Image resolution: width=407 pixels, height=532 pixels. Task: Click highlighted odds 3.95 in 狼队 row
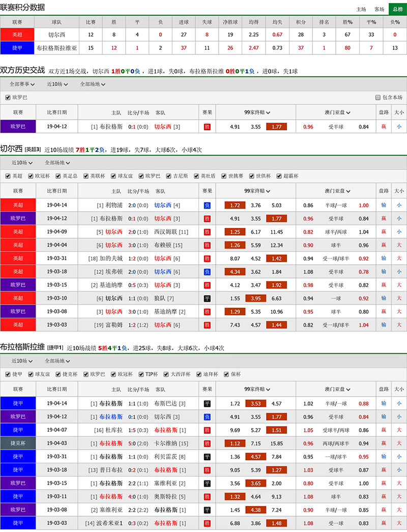point(256,298)
